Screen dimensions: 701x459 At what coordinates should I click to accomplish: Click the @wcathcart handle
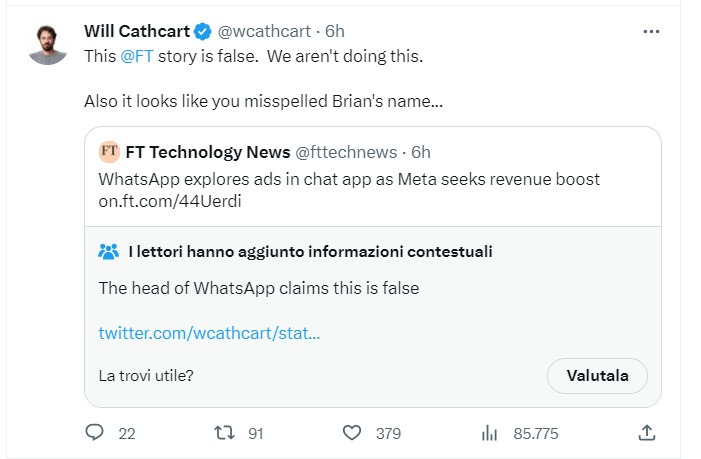point(264,31)
